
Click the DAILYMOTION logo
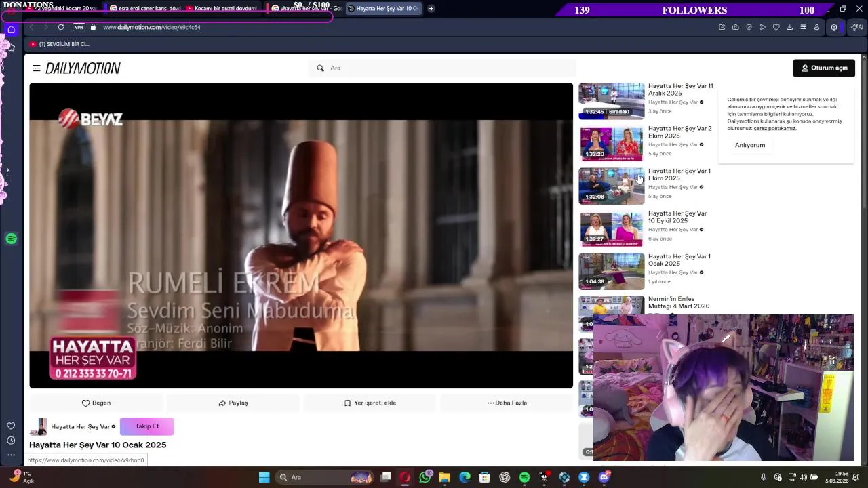[x=83, y=68]
